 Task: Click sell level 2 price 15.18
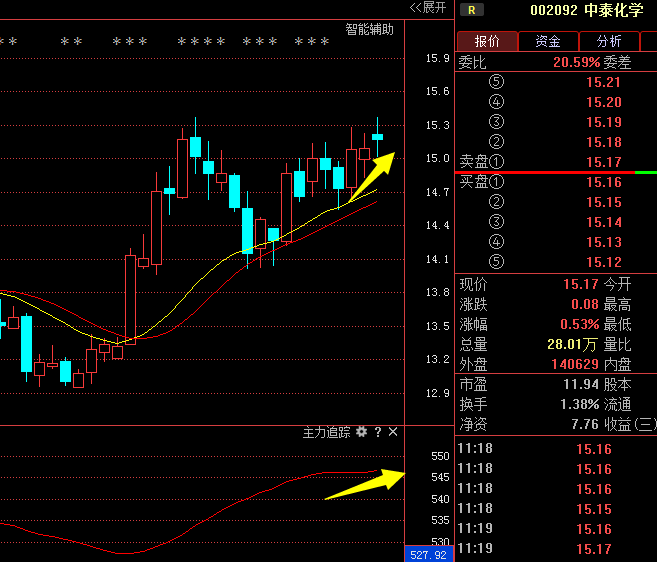click(603, 142)
